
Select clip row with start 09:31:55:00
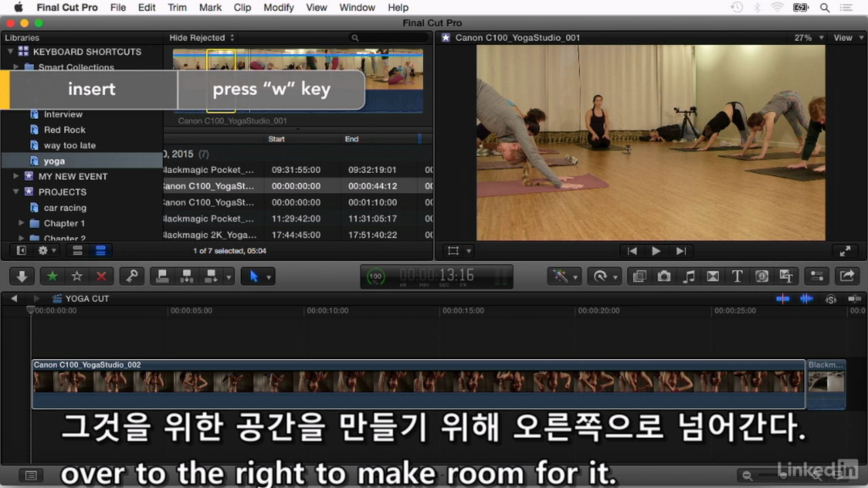click(297, 170)
